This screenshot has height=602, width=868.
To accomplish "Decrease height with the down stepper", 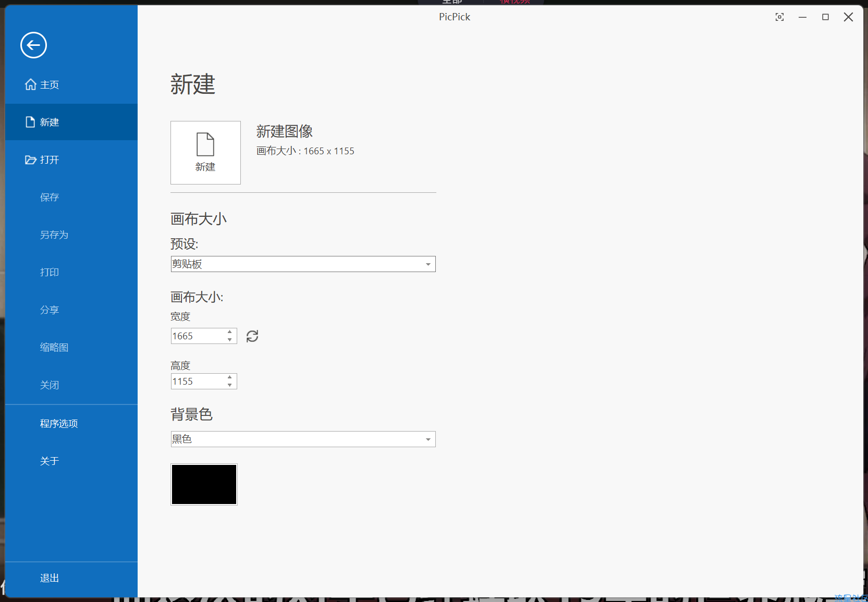I will (230, 385).
